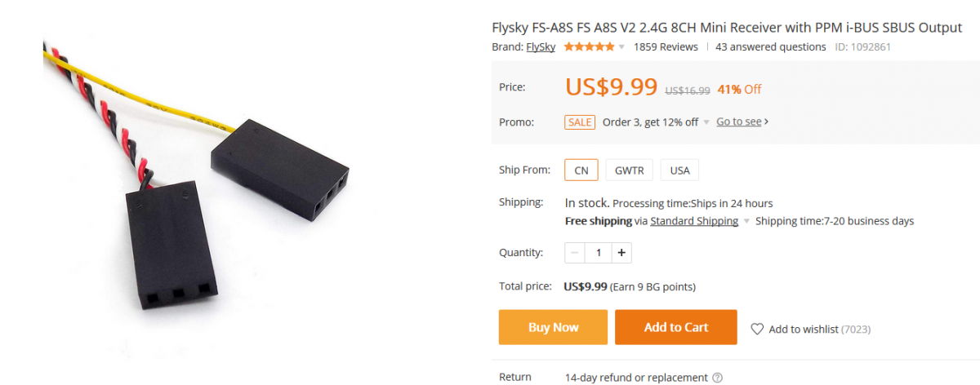Viewport: 980px width, 385px height.
Task: Expand the star rating dropdown arrow
Action: pos(621,47)
